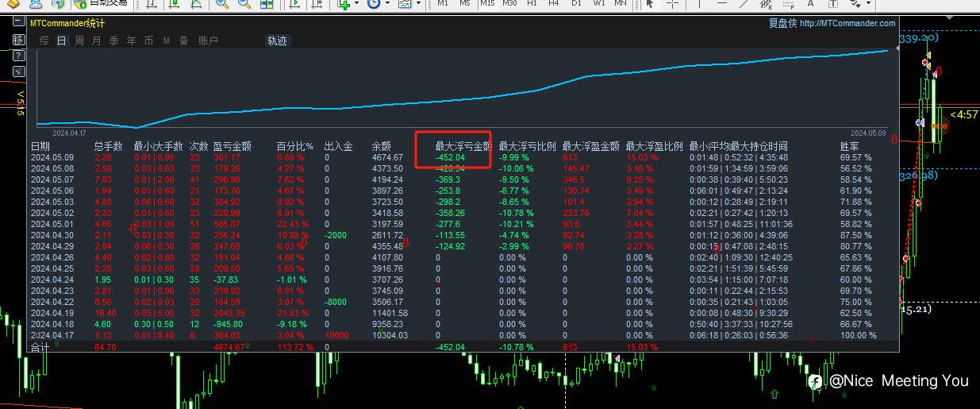Select the D1 timeframe
980x409 pixels.
point(576,3)
